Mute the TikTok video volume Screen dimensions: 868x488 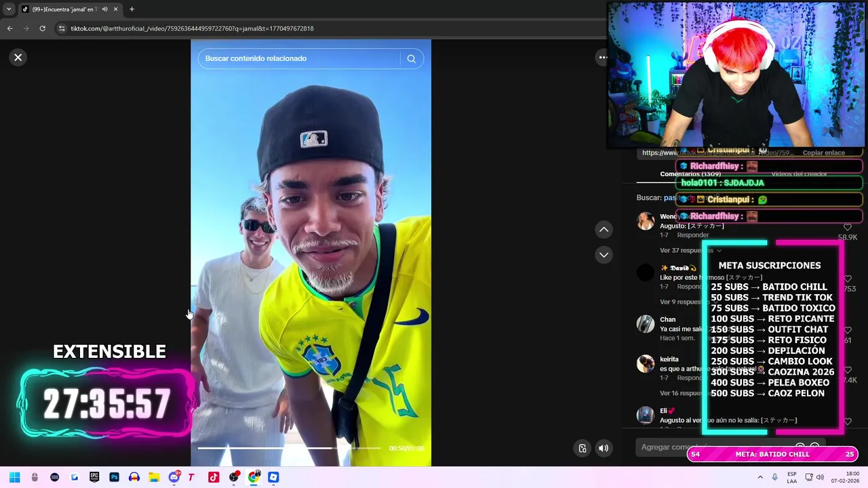pos(604,448)
